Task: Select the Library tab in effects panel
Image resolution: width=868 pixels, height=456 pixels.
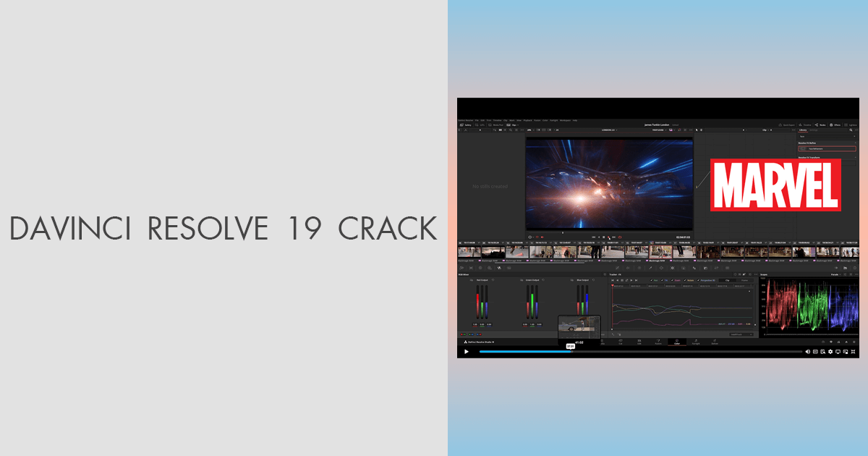Action: pyautogui.click(x=803, y=130)
